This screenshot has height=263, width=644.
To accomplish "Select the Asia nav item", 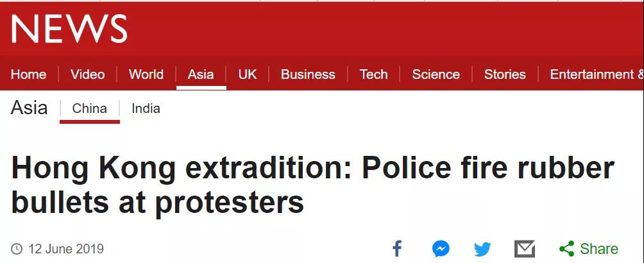I will (201, 74).
